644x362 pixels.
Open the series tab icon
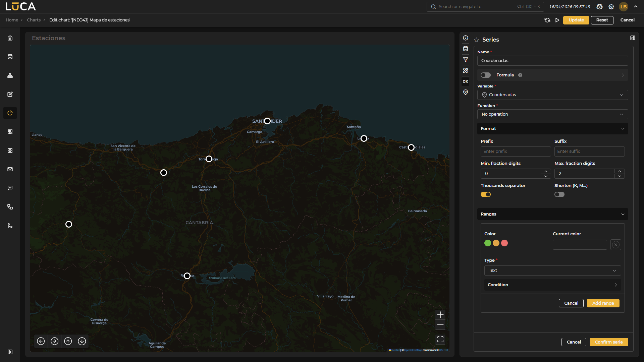(x=466, y=81)
